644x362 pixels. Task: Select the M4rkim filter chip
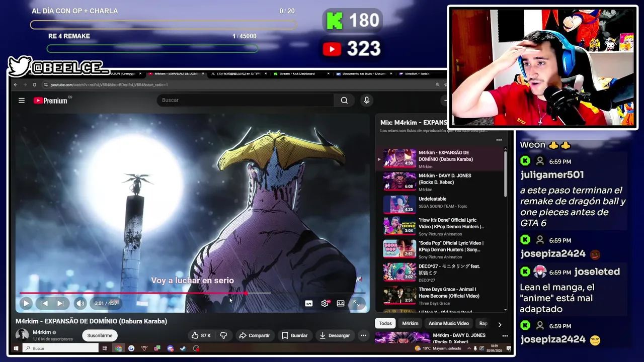(x=410, y=323)
